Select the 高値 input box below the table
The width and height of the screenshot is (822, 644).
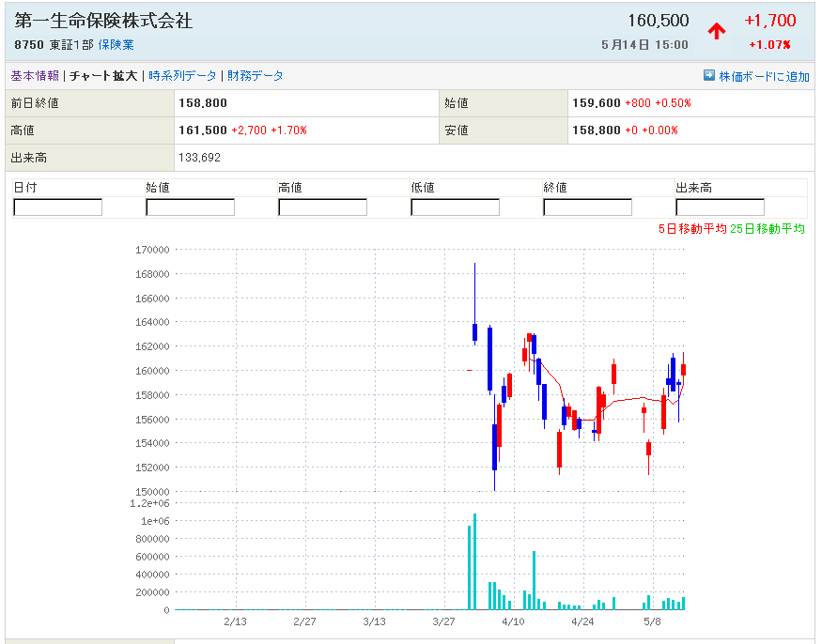[x=323, y=207]
